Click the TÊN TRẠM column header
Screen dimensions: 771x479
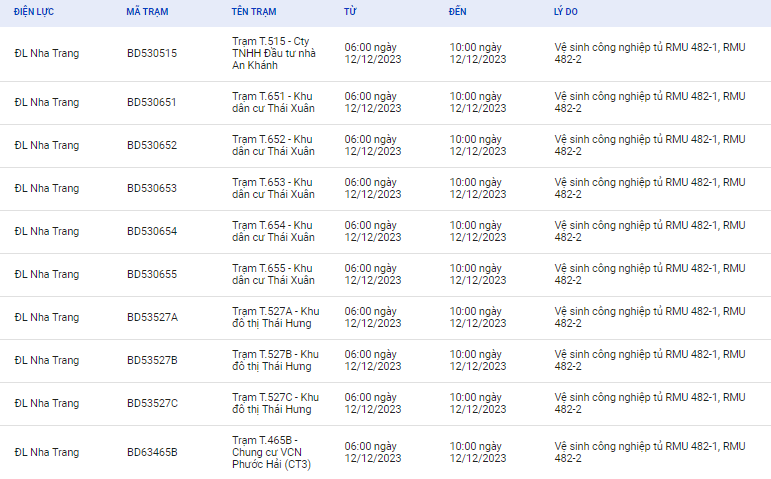[x=254, y=12]
